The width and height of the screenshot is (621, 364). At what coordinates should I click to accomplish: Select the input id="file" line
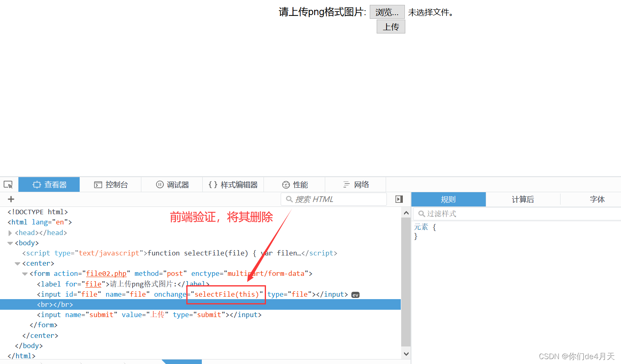pos(192,294)
